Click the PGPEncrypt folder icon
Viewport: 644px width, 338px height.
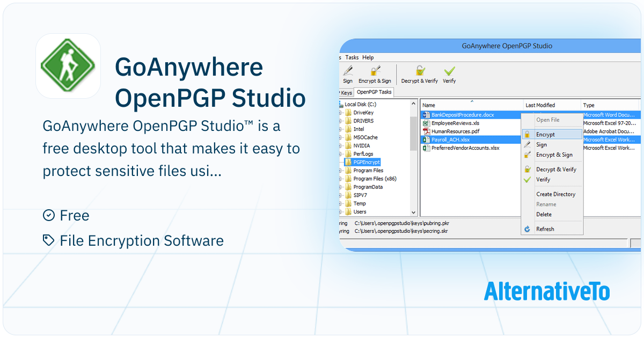(x=348, y=162)
